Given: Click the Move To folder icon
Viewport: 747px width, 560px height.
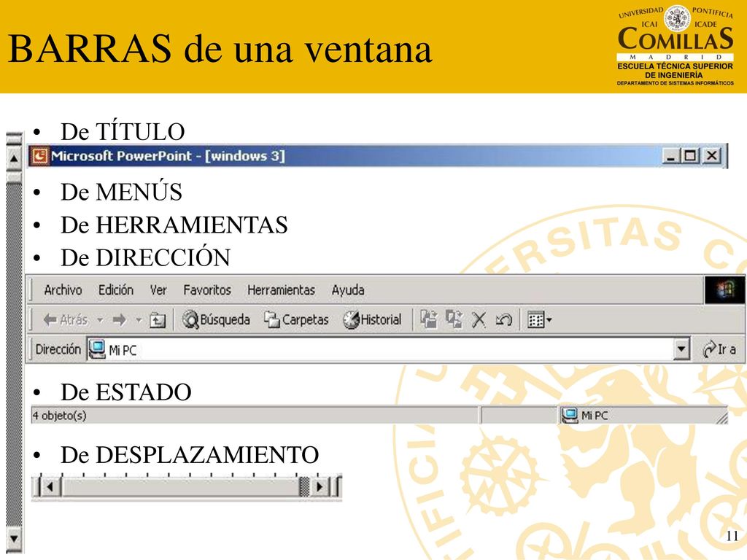Looking at the screenshot, I should [x=429, y=319].
